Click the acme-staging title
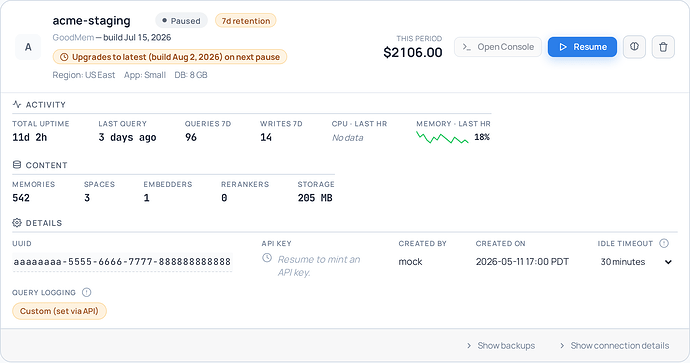The width and height of the screenshot is (690, 363). 92,21
